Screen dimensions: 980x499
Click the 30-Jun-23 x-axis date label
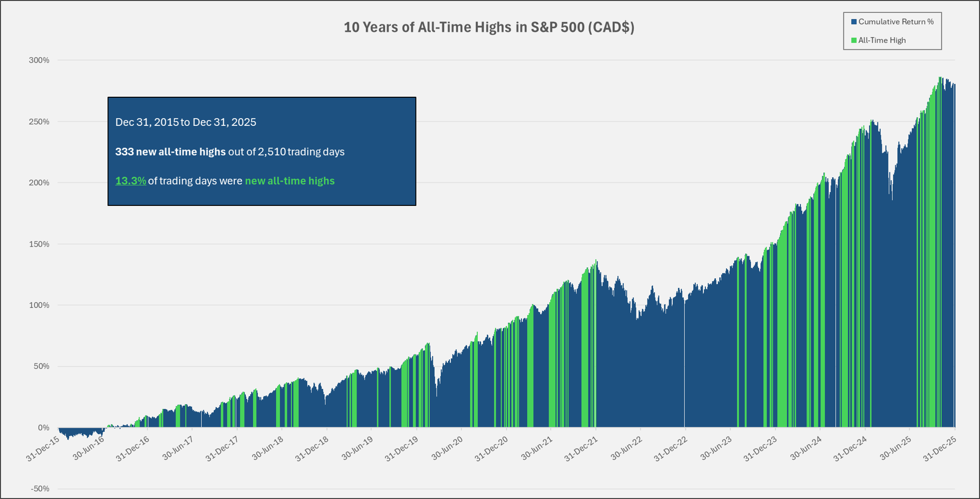pyautogui.click(x=716, y=448)
